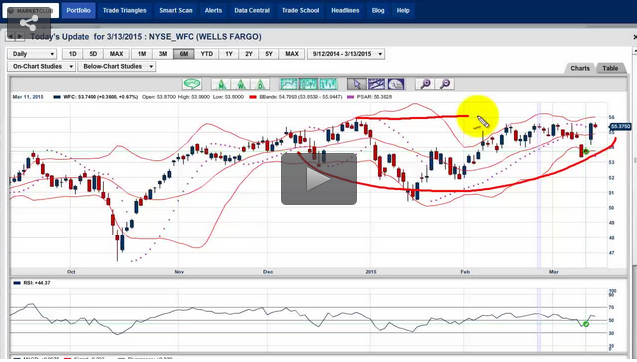Expand the On-Chart Studies dropdown
The height and width of the screenshot is (362, 637).
[41, 67]
